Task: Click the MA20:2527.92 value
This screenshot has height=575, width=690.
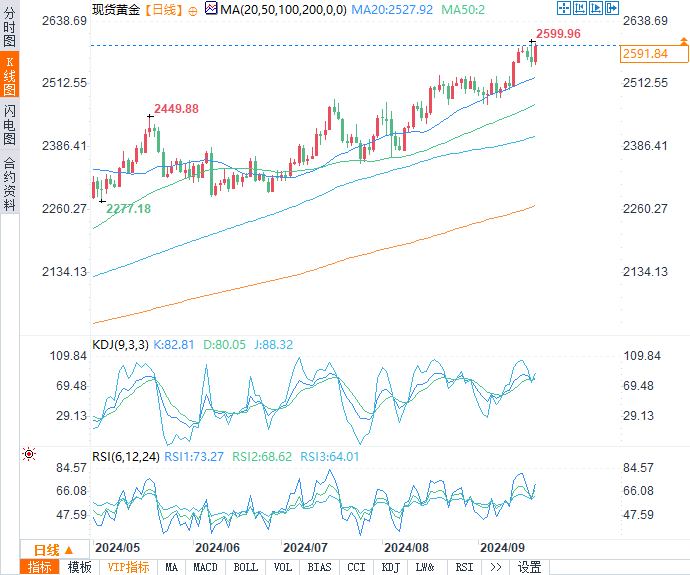Action: 392,10
